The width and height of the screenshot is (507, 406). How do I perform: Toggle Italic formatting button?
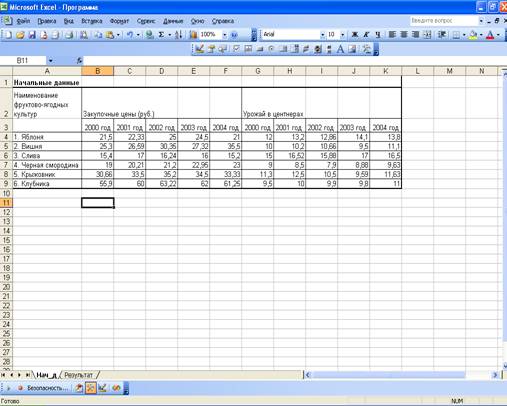click(366, 34)
